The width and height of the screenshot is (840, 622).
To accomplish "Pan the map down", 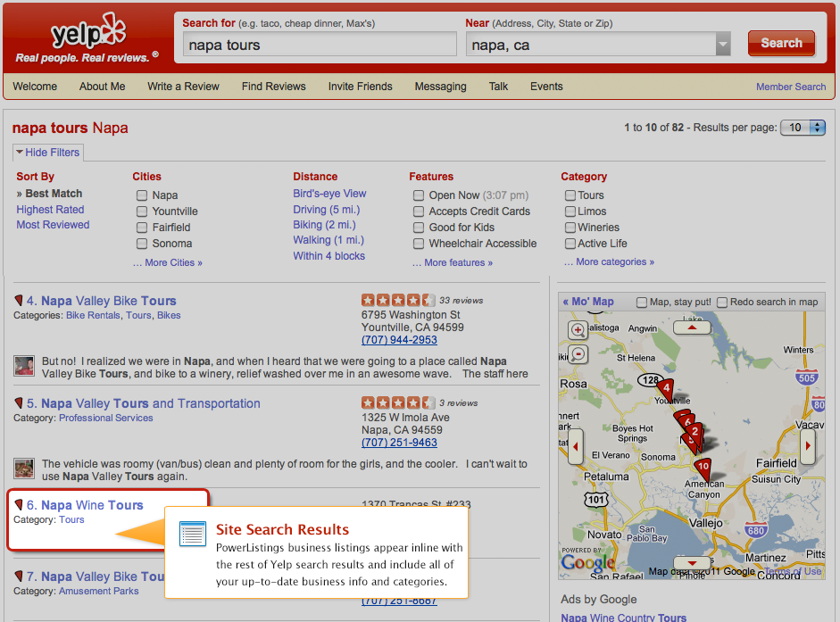I will (692, 563).
